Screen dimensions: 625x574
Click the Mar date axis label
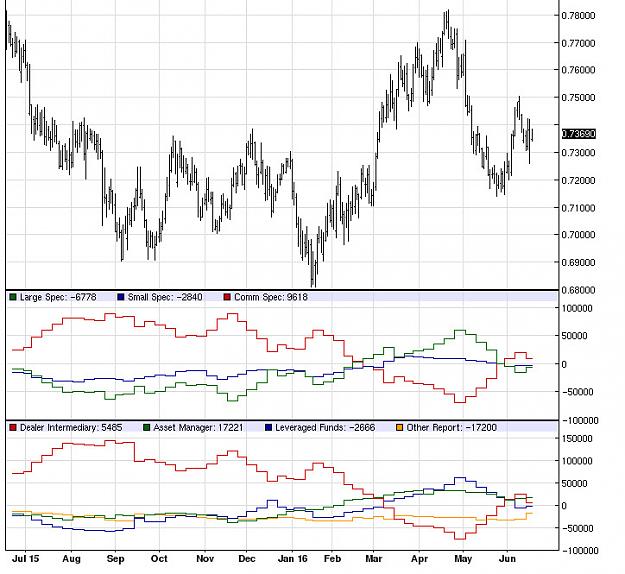(373, 559)
